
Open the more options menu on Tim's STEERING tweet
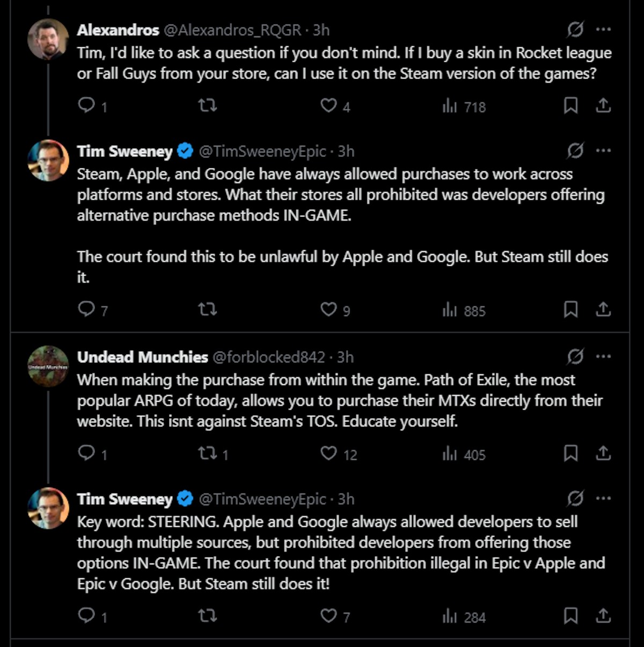pos(603,499)
